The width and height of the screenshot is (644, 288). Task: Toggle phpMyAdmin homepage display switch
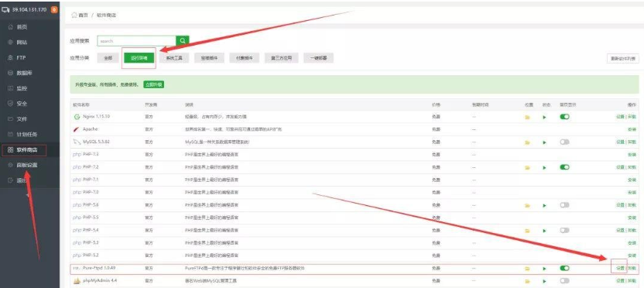(565, 280)
